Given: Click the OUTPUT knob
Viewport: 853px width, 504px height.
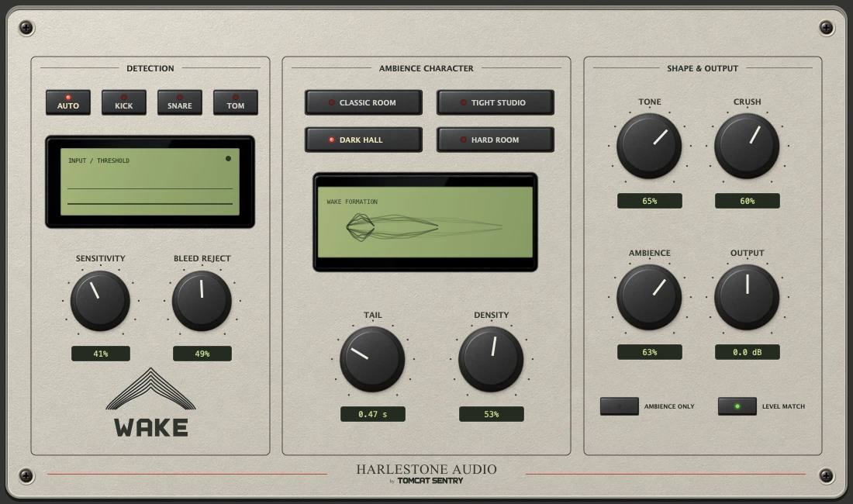Looking at the screenshot, I should click(x=747, y=297).
